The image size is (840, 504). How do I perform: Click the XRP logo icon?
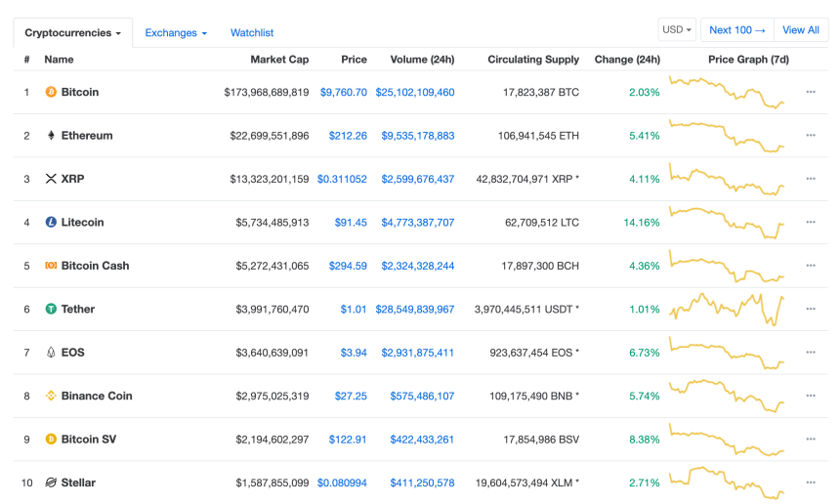[51, 179]
